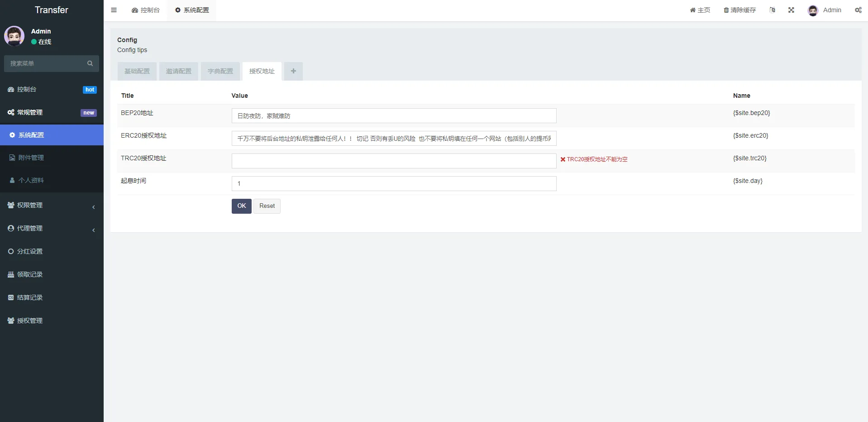Switch to the 字典配置 tab

220,71
